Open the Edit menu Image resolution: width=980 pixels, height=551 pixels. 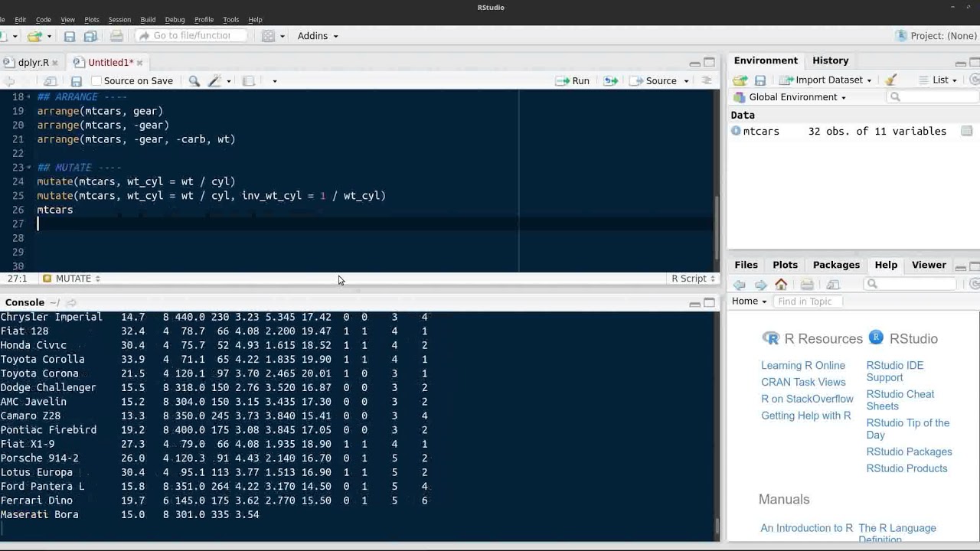click(x=21, y=19)
